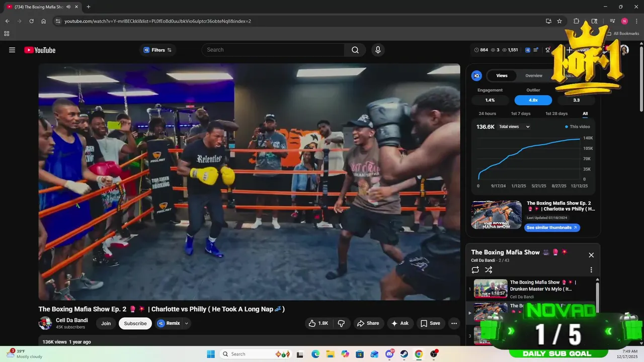Open the Ask AI button
Screen dimensions: 644x362
click(400, 323)
